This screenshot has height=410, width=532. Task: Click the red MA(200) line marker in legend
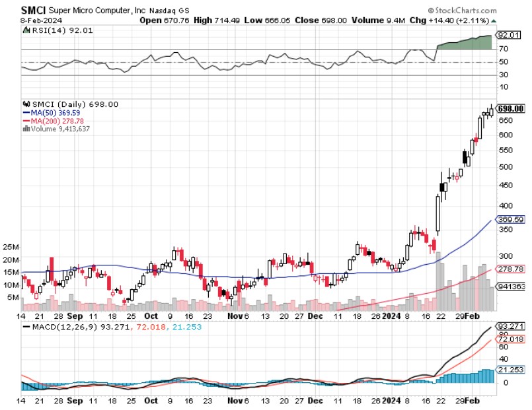coord(26,121)
